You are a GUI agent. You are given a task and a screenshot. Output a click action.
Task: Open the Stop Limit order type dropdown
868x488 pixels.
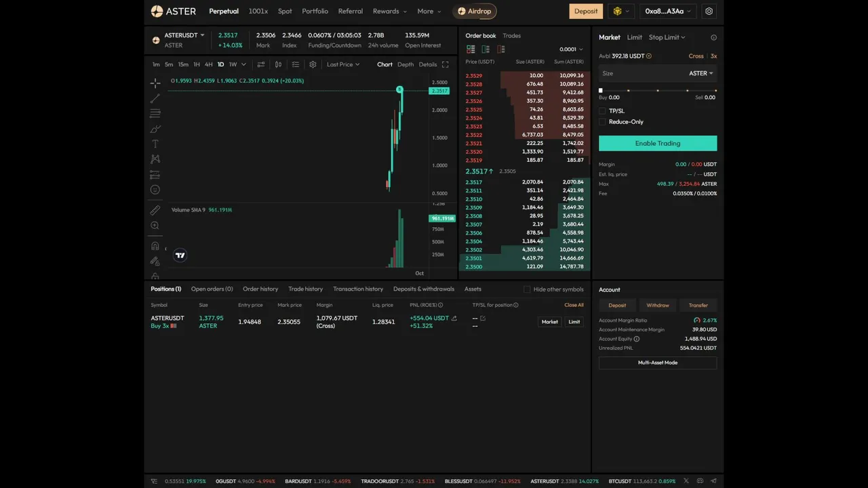[x=667, y=37]
